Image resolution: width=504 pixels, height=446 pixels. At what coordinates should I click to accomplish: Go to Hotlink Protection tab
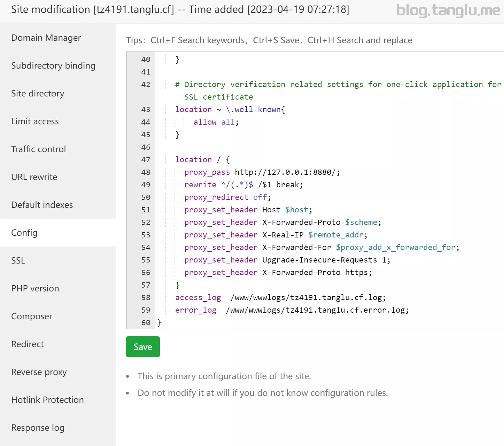[x=47, y=400]
